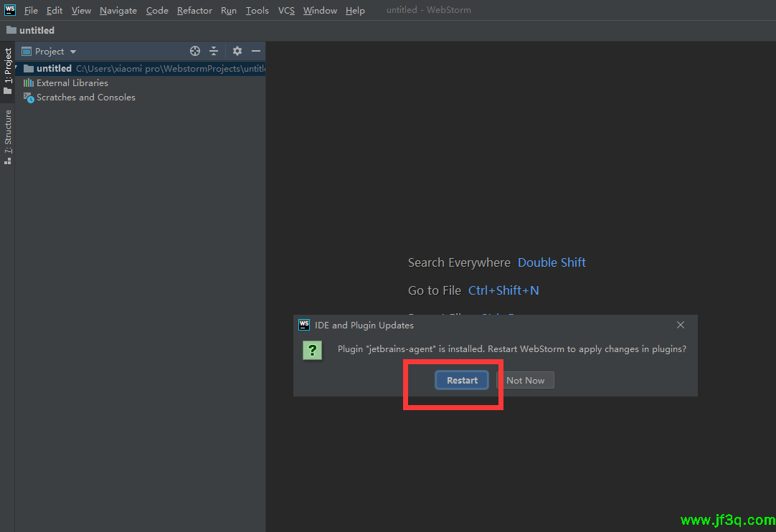776x532 pixels.
Task: Toggle the 1: Project side tab
Action: coord(8,70)
